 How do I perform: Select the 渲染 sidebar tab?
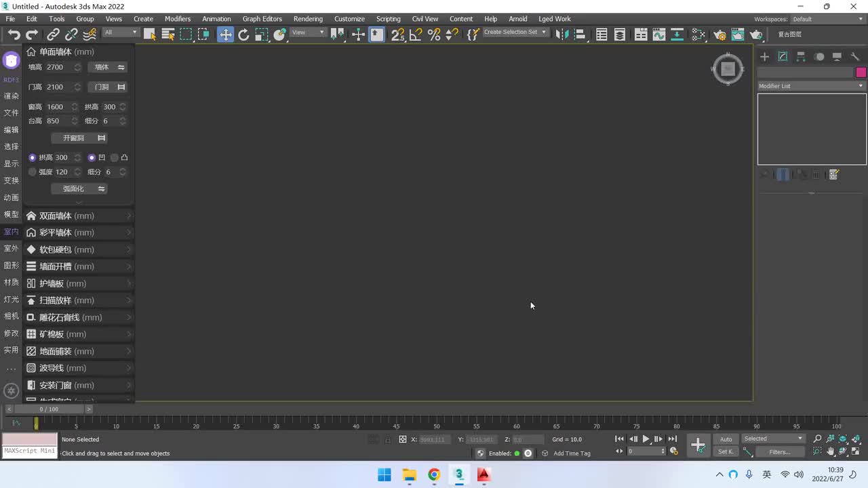(11, 96)
